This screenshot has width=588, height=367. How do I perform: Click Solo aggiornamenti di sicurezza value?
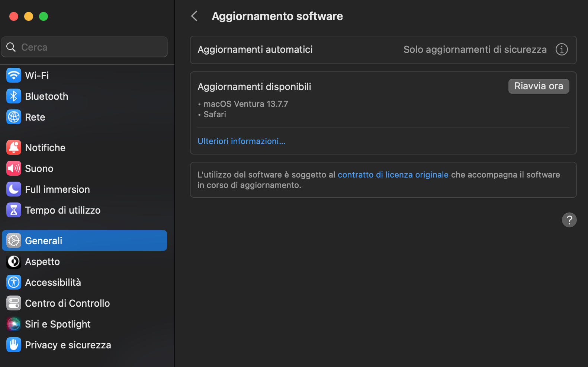[475, 49]
